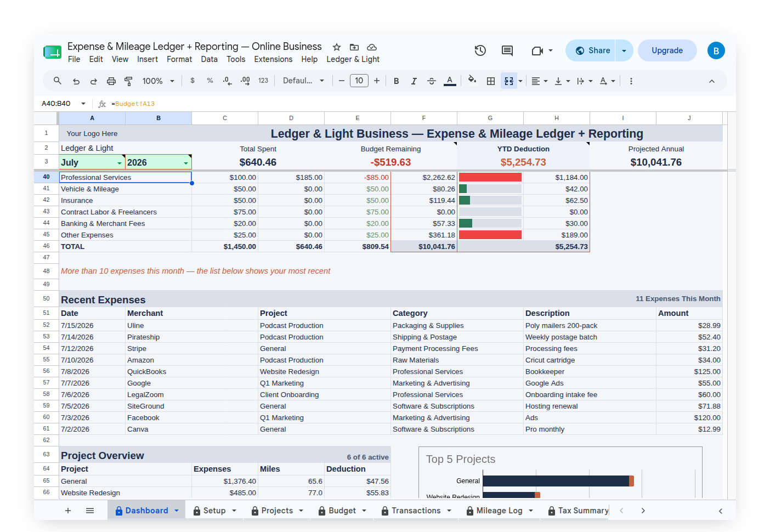Open the File menu

click(74, 59)
